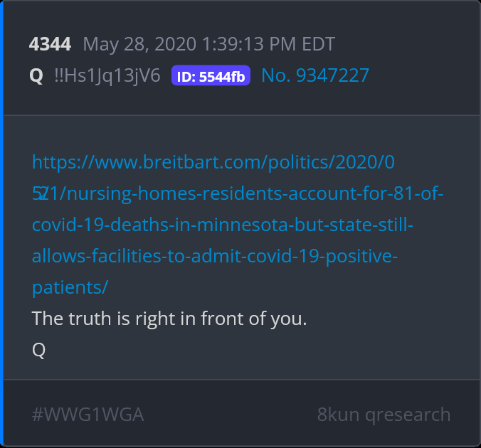Open the No. 9347227 post link

point(315,75)
